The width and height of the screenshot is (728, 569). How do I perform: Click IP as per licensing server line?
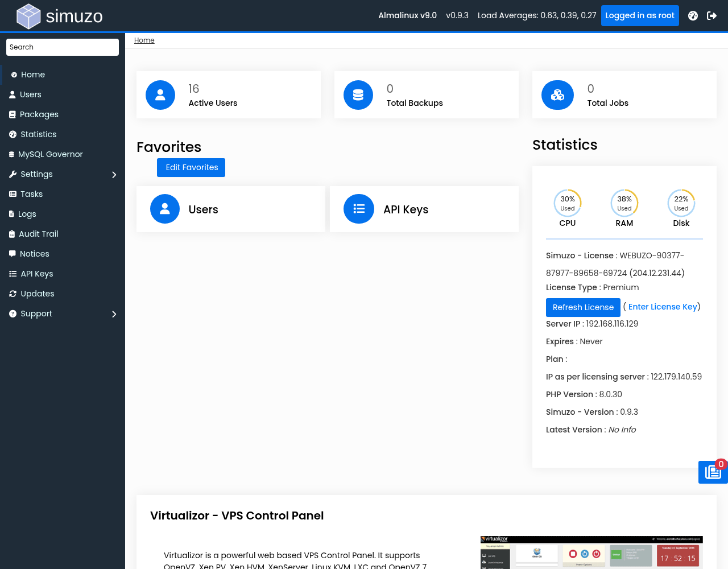click(624, 377)
